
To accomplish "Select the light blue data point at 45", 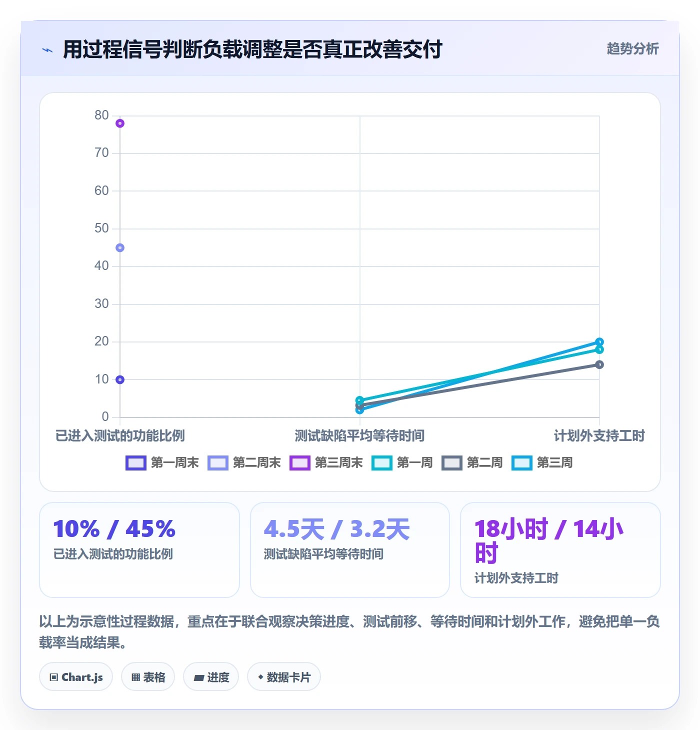I will 120,248.
